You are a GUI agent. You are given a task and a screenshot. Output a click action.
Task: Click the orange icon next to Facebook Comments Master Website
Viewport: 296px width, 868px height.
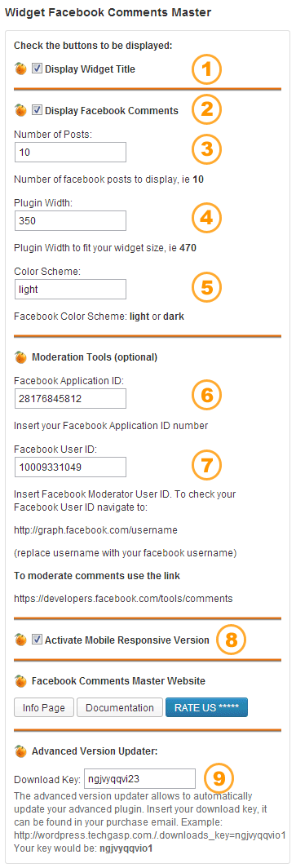pos(20,680)
